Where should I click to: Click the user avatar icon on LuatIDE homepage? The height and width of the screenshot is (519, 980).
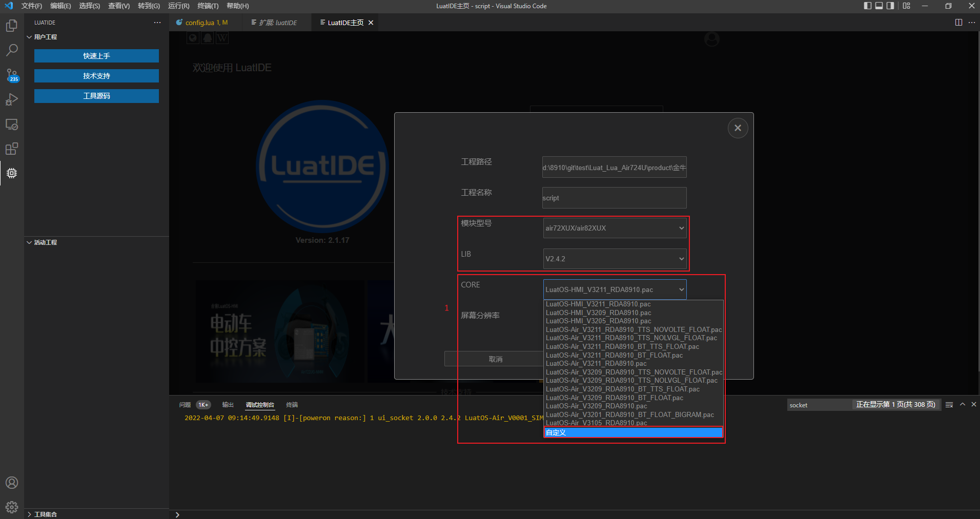pos(712,39)
